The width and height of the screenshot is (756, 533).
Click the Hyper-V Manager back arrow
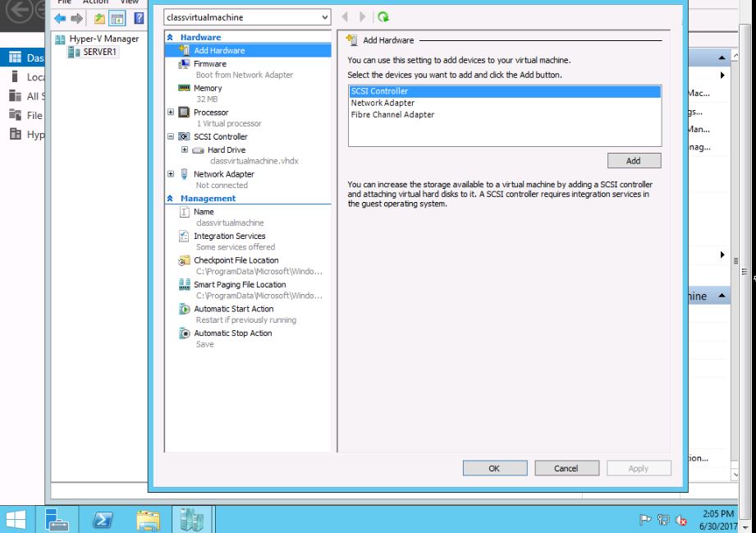tap(60, 19)
